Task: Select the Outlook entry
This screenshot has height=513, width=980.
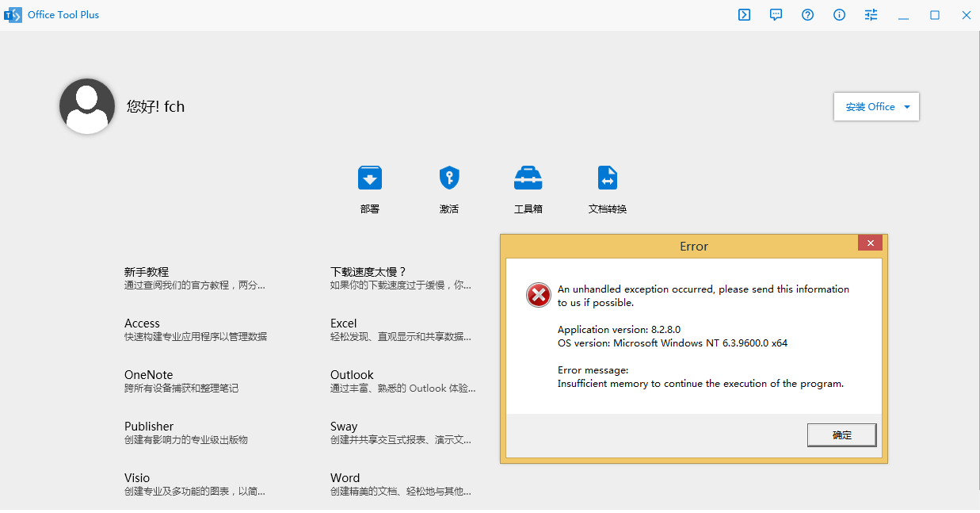Action: click(352, 374)
